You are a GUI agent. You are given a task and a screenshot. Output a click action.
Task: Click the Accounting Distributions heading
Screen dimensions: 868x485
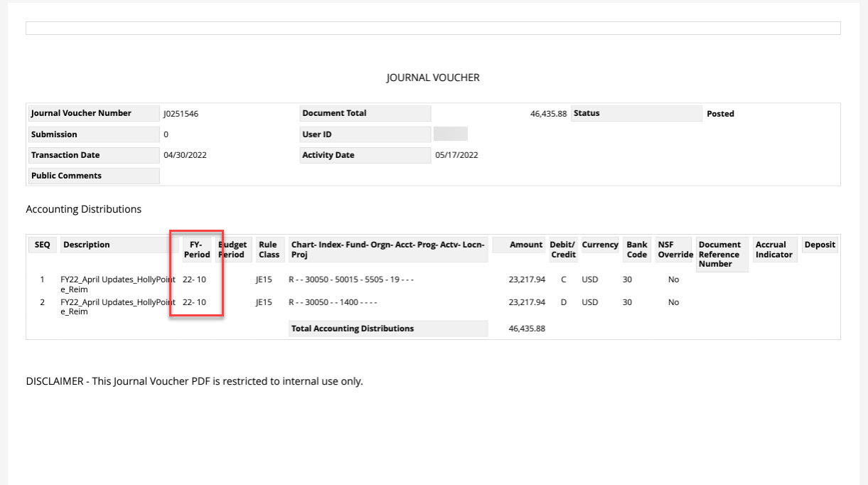[x=83, y=209]
